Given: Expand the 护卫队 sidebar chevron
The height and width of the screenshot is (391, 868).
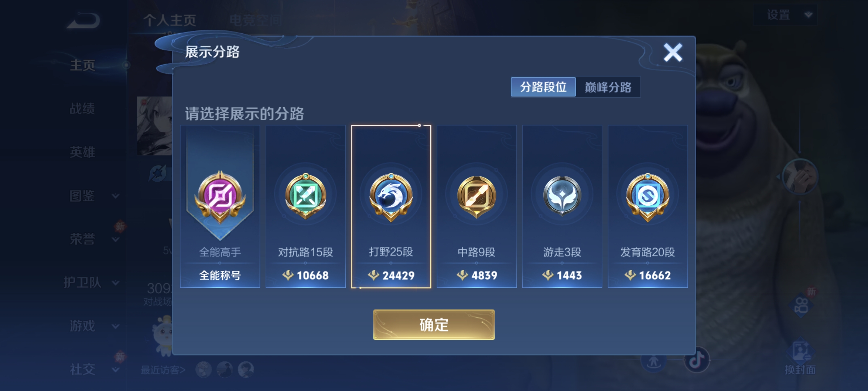Looking at the screenshot, I should 116,283.
